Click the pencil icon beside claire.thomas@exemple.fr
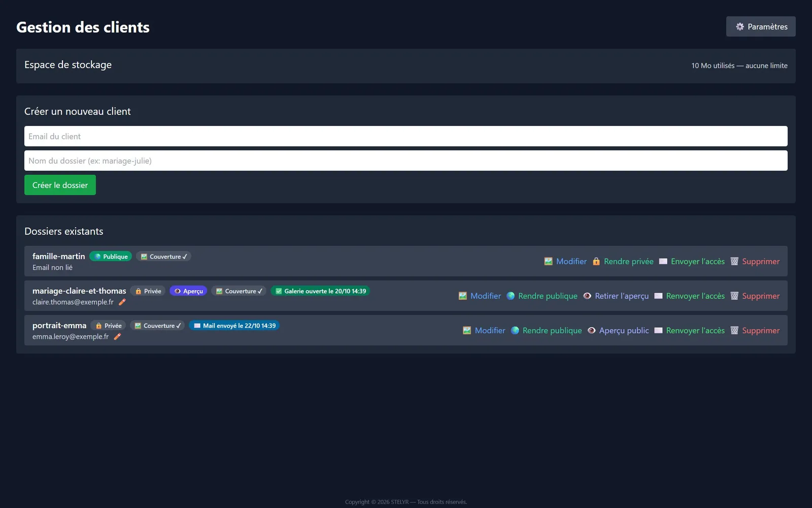The image size is (812, 508). point(122,302)
